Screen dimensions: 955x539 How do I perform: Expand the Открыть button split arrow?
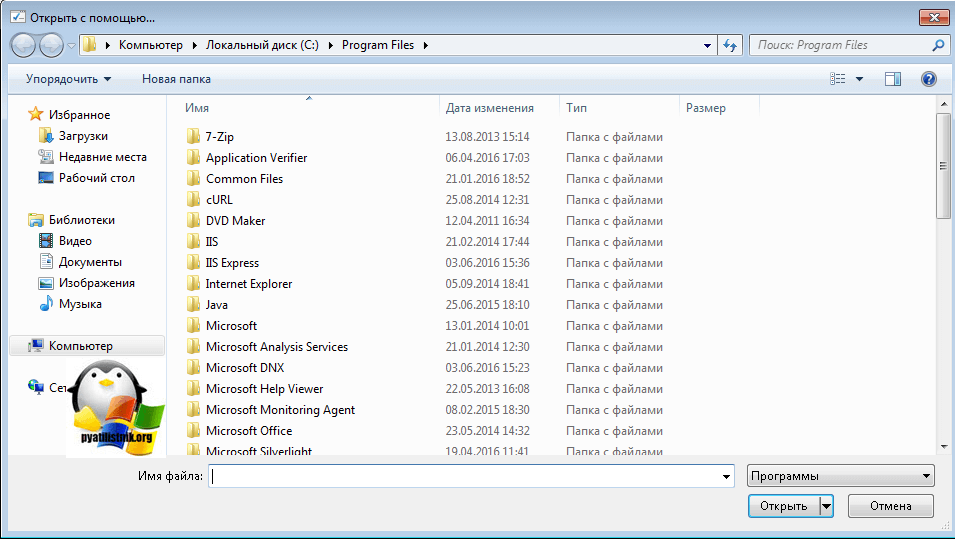[x=826, y=506]
